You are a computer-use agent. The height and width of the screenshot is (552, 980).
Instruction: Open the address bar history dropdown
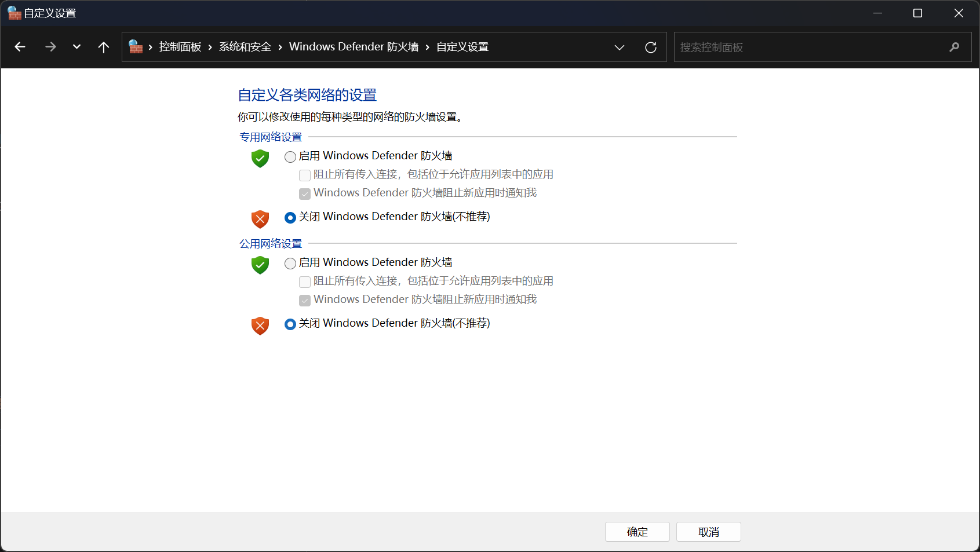[x=620, y=47]
